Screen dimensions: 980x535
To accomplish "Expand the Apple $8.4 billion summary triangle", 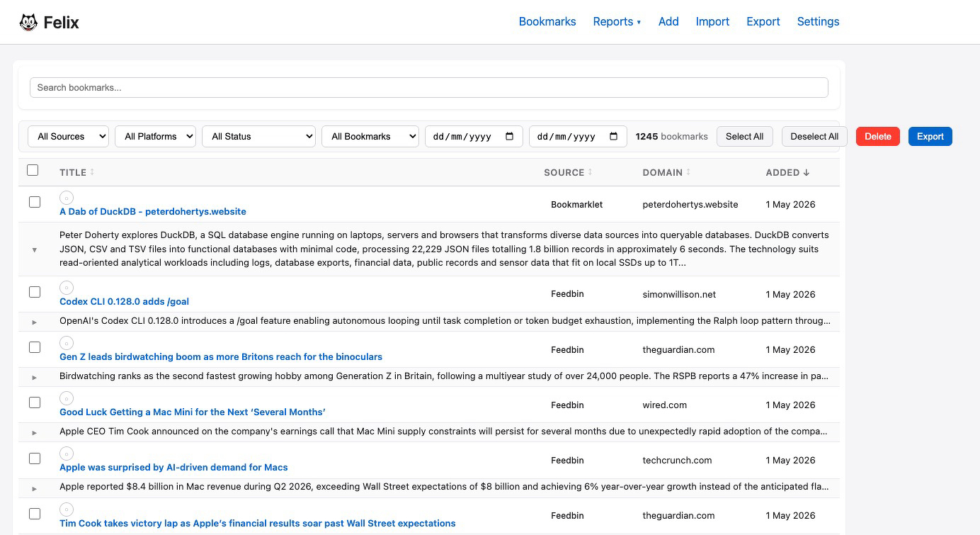I will click(x=34, y=488).
